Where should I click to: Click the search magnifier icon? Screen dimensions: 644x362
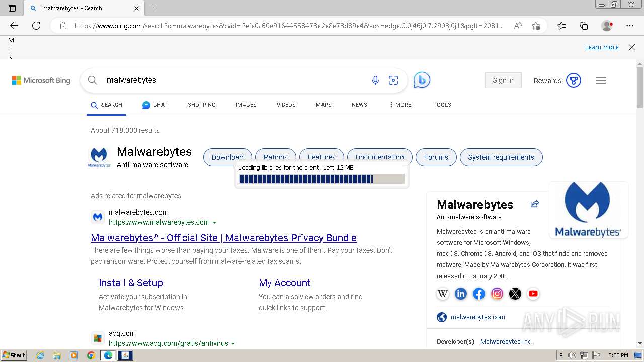click(x=92, y=80)
